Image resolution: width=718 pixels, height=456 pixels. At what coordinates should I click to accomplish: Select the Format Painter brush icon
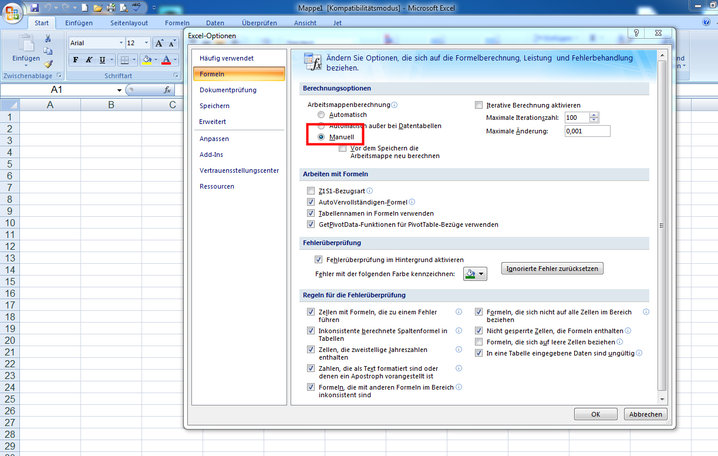pos(48,64)
